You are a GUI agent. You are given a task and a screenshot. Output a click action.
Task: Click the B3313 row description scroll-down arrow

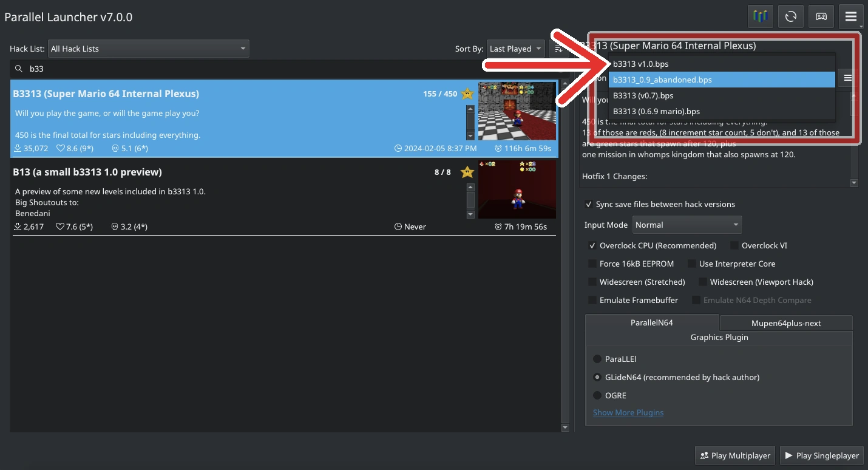point(470,136)
